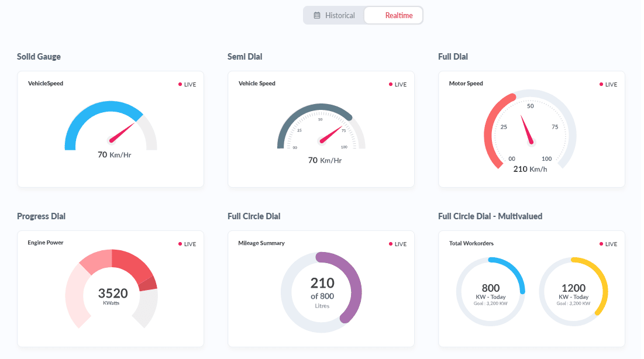Image resolution: width=644 pixels, height=359 pixels.
Task: Click the LIVE indicator on Engine Power card
Action: pyautogui.click(x=187, y=244)
